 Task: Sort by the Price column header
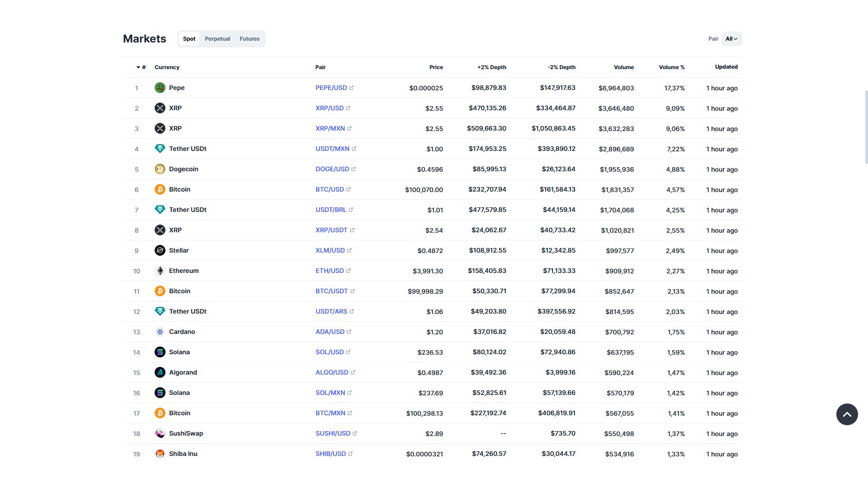pyautogui.click(x=436, y=67)
